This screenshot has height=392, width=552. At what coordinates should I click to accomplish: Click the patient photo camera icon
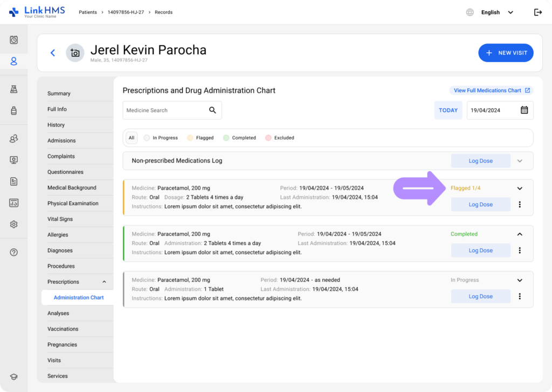click(75, 53)
